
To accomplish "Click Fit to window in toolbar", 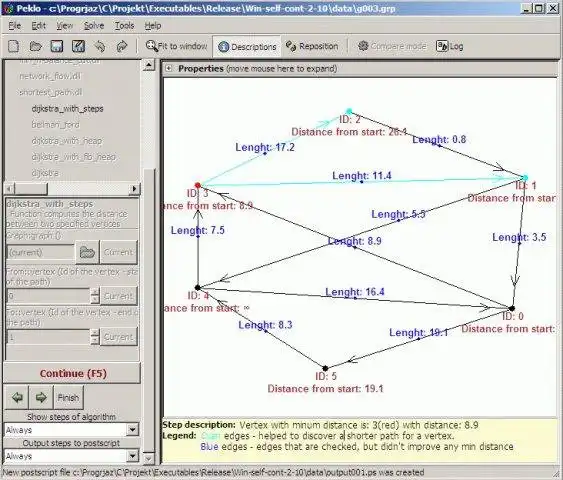I will coord(176,46).
